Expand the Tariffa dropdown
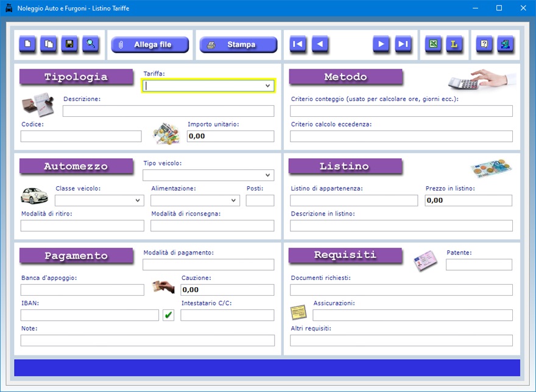The height and width of the screenshot is (392, 536). pyautogui.click(x=267, y=86)
